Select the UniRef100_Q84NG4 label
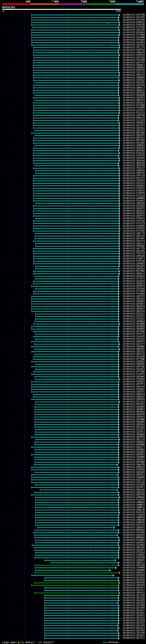Screen dimensions: 146x644 (134, 67)
